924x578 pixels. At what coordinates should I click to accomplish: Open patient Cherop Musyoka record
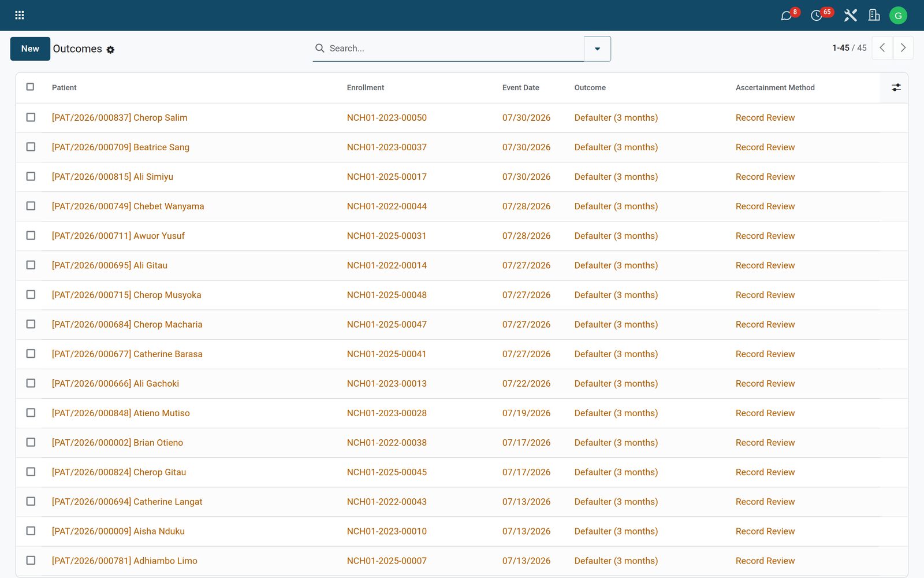(x=126, y=295)
